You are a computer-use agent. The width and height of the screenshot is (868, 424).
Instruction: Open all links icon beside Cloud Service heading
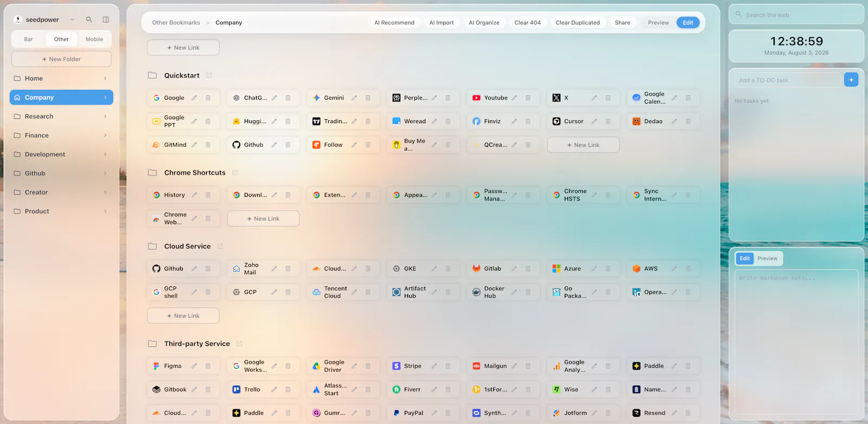click(x=220, y=247)
